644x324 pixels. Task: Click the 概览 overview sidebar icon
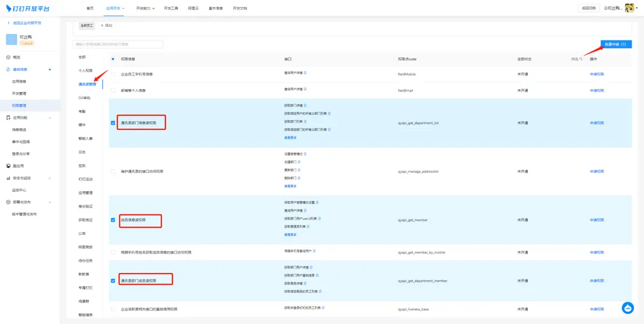click(x=8, y=57)
